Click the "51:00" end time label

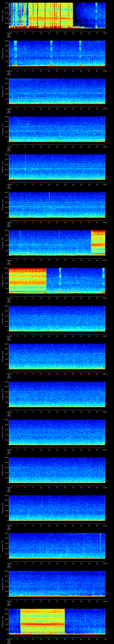[105, 260]
